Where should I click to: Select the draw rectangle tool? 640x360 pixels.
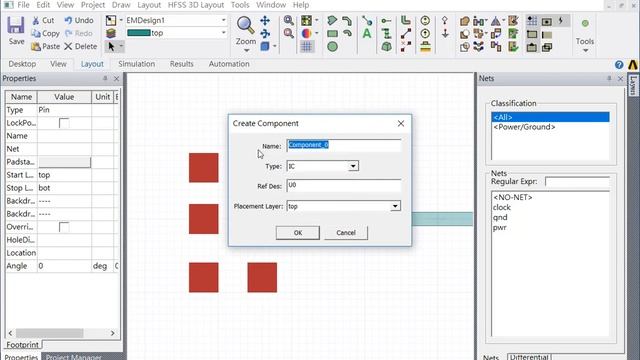click(x=332, y=33)
